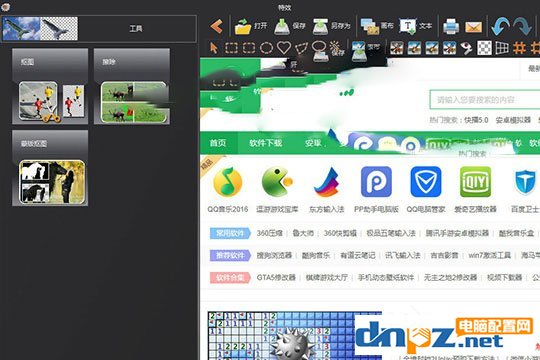Screen dimensions: 540x360
Task: Redo action with the right curved arrow
Action: click(522, 27)
